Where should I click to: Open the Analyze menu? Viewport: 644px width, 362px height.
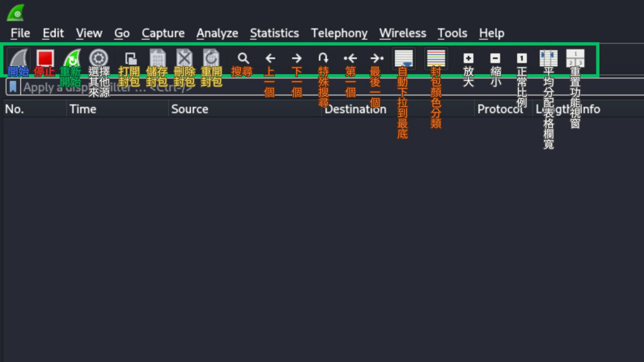(217, 33)
